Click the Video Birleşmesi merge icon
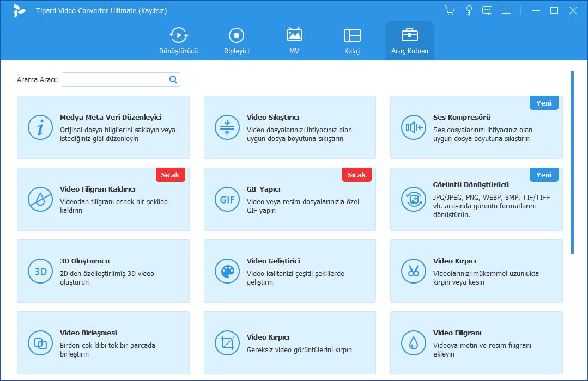Image resolution: width=588 pixels, height=381 pixels. (40, 343)
